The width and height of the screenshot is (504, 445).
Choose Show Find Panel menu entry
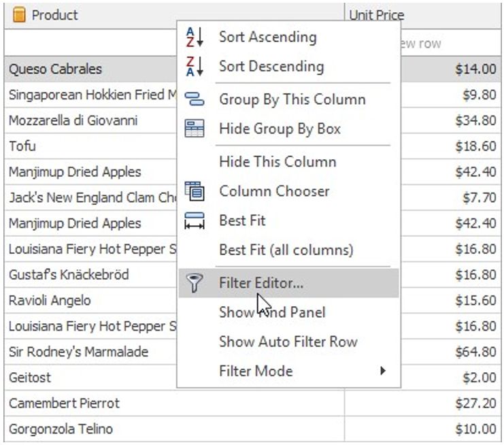(272, 312)
